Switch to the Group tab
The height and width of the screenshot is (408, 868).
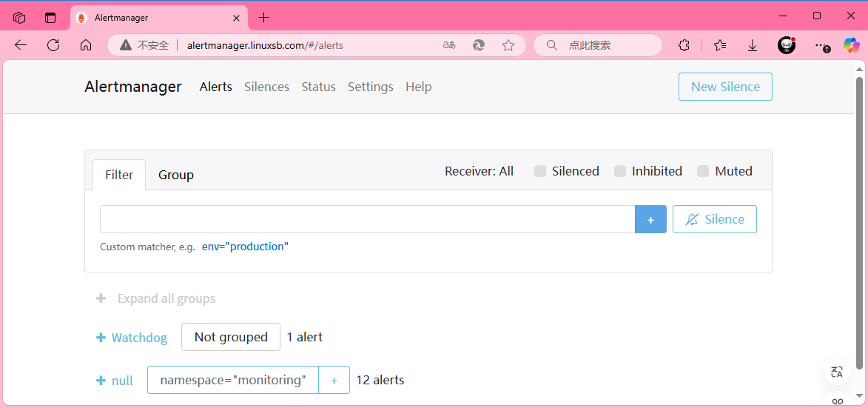[x=176, y=175]
